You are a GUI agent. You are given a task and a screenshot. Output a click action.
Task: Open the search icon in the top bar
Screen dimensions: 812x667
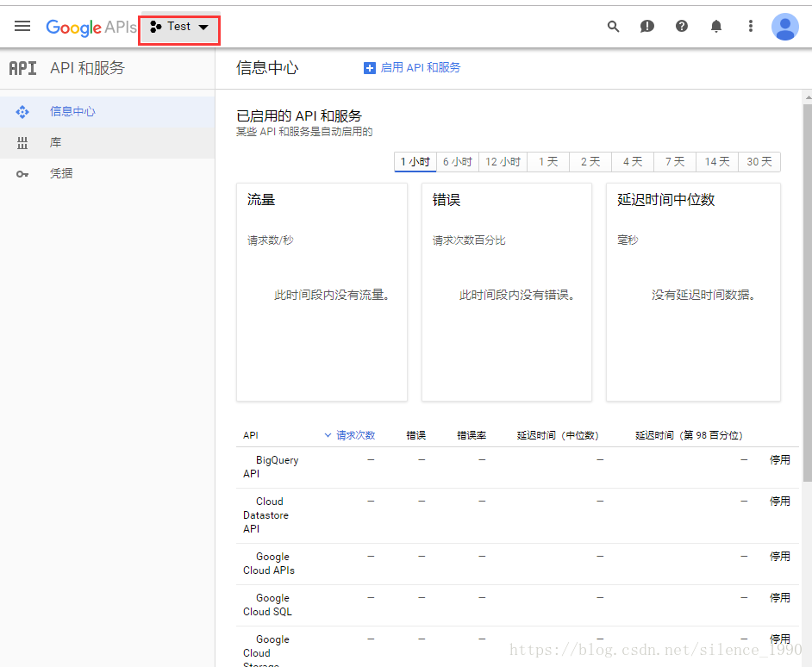pyautogui.click(x=613, y=26)
